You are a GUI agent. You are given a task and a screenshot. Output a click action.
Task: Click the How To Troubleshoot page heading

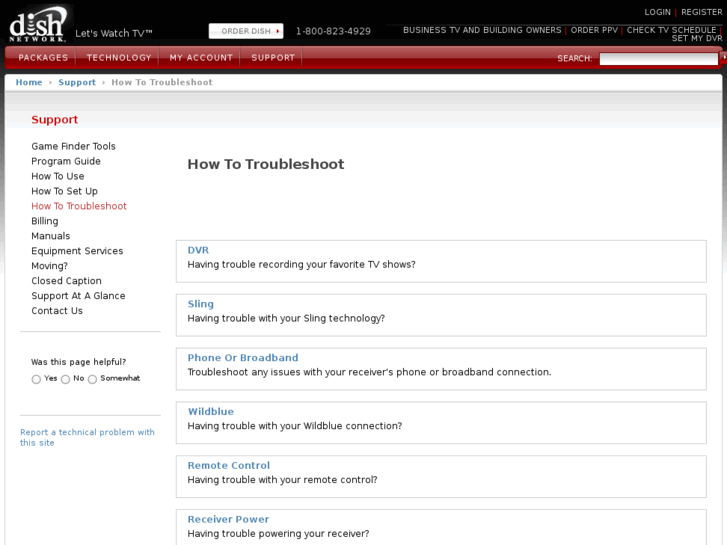[x=266, y=164]
